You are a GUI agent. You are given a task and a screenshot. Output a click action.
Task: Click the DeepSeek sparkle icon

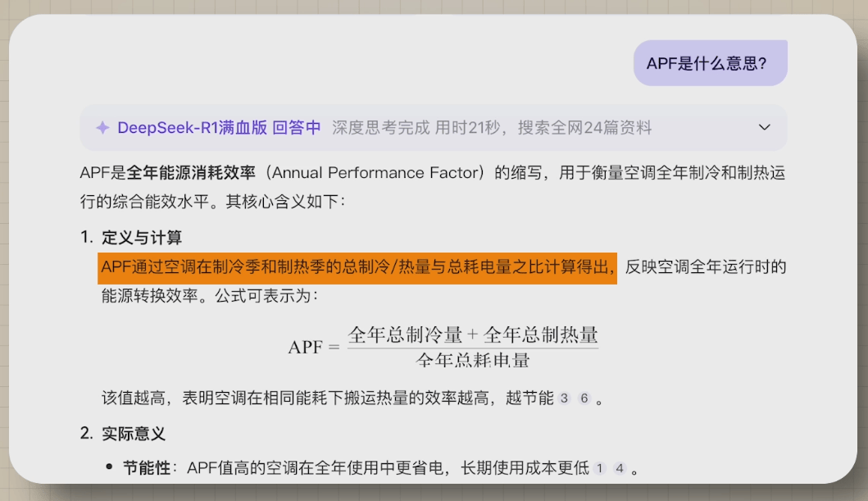[x=102, y=128]
